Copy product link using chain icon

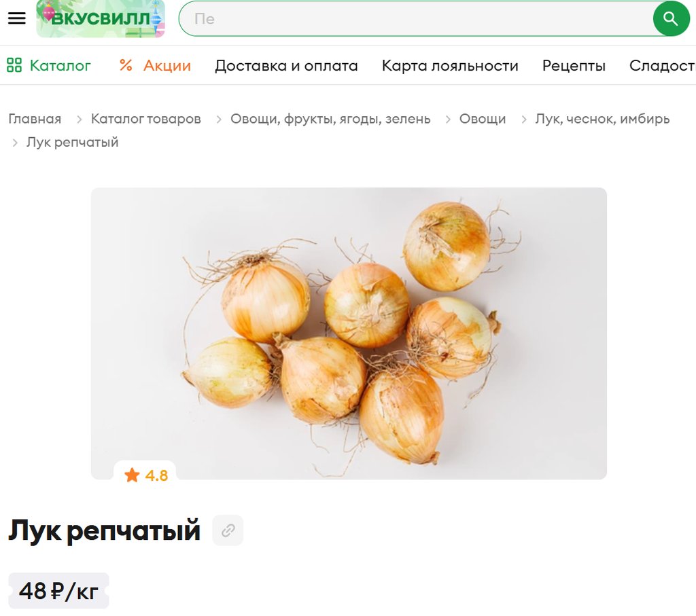click(x=228, y=530)
